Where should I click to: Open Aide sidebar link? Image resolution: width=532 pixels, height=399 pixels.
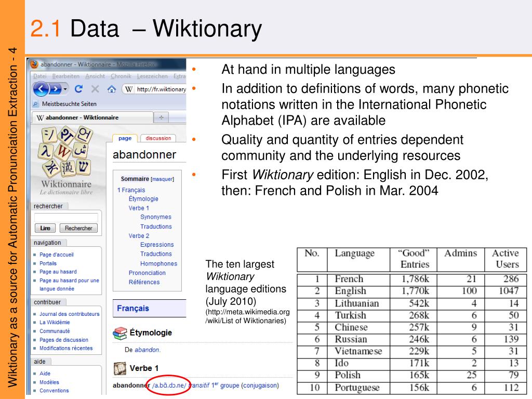tap(45, 373)
